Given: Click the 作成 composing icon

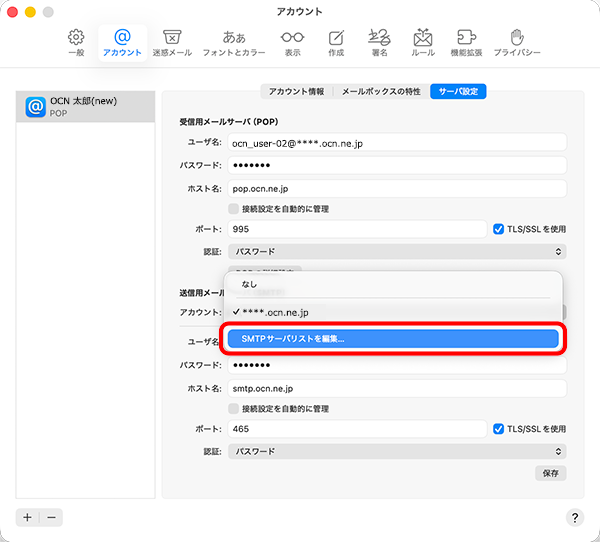Looking at the screenshot, I should [336, 42].
